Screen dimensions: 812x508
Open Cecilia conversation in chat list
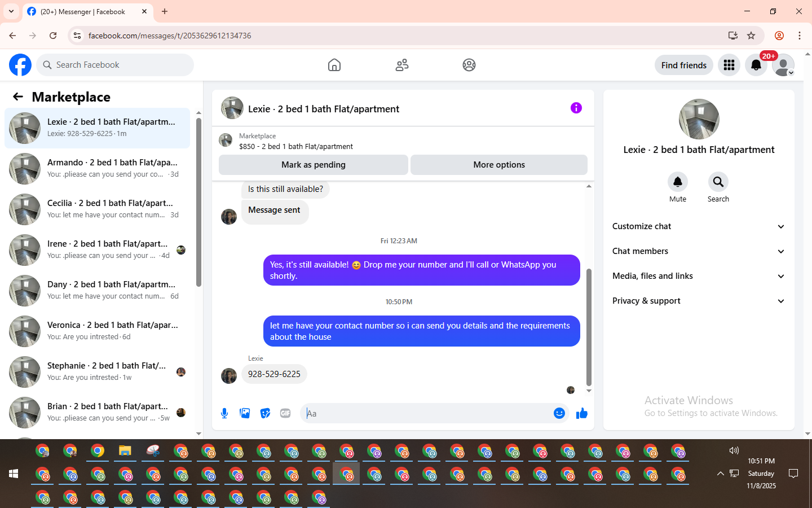98,209
